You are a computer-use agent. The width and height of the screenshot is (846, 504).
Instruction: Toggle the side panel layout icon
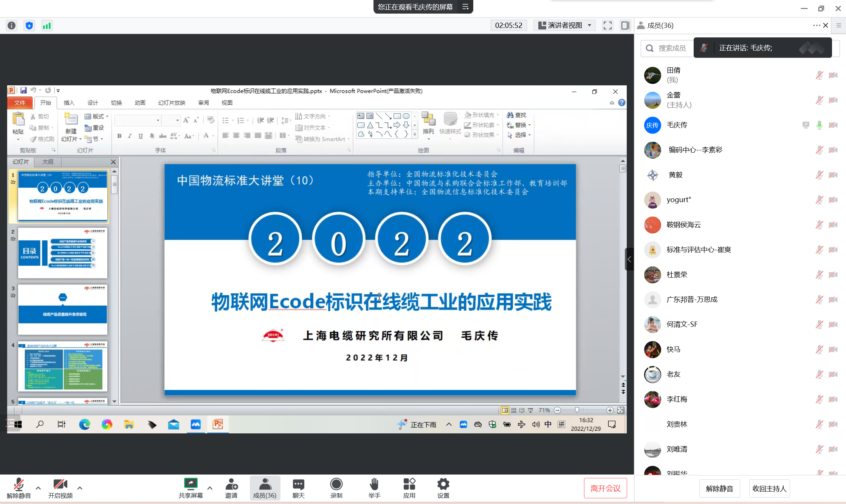625,26
